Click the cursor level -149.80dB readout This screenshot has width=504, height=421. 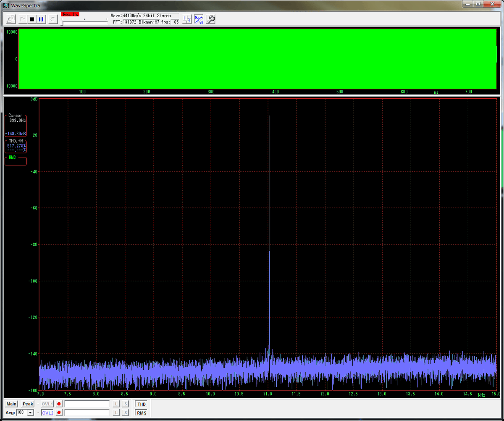coord(16,134)
